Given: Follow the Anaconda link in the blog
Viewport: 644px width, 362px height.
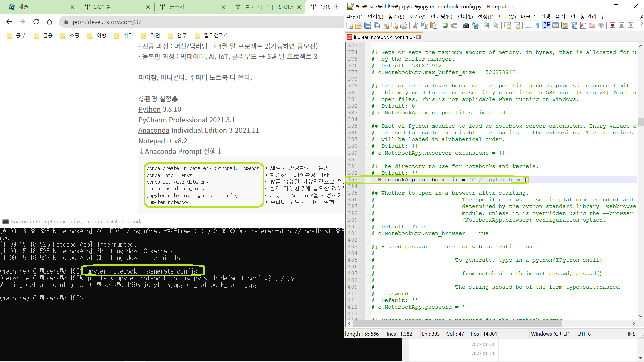Looking at the screenshot, I should (154, 130).
